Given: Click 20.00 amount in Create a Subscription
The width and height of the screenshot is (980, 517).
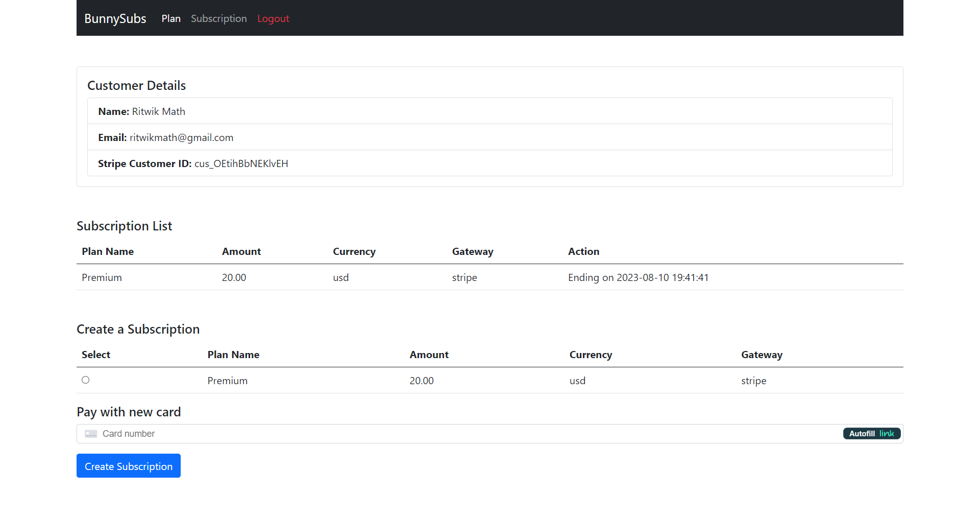Looking at the screenshot, I should click(422, 381).
